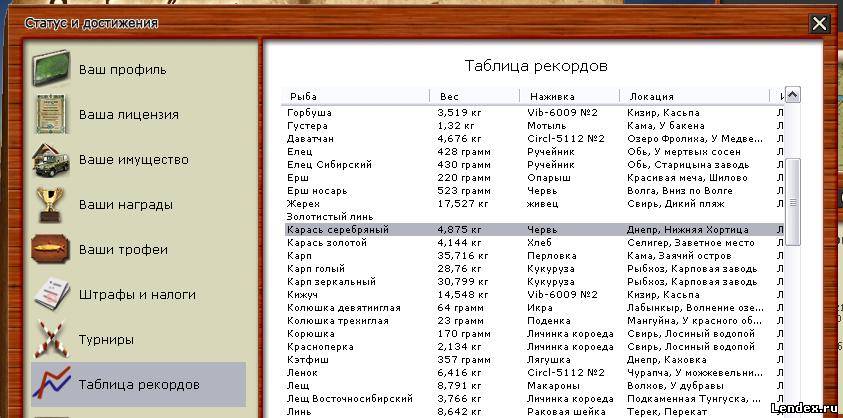
Task: Click the Поденка bait cell
Action: pos(548,321)
